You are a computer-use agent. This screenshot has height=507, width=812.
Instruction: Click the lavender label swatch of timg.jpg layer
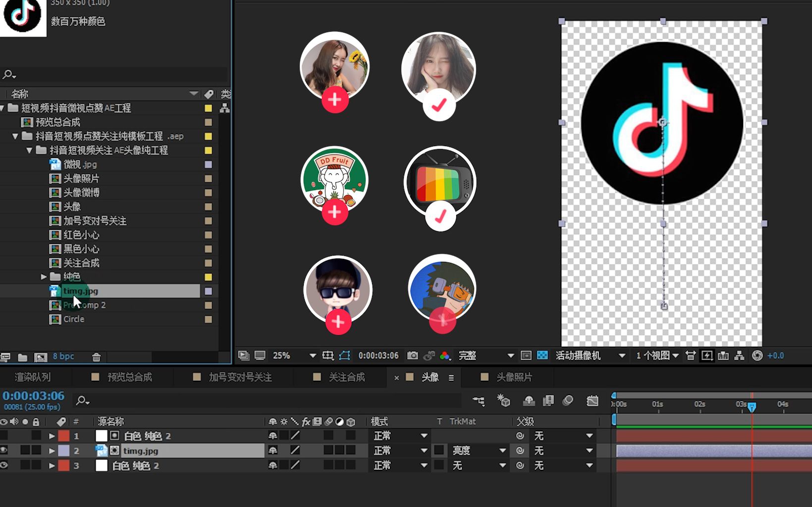[x=64, y=451]
